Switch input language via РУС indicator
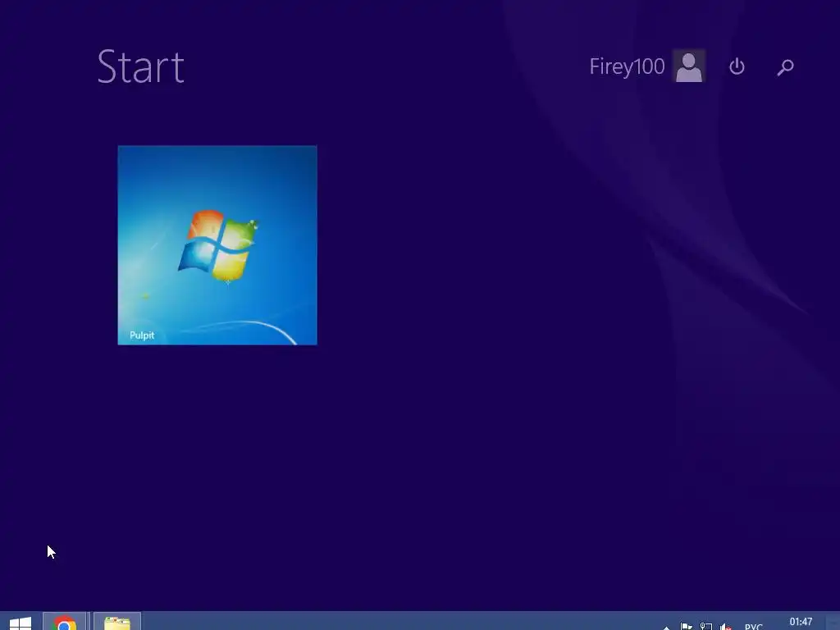840x630 pixels. click(x=753, y=626)
